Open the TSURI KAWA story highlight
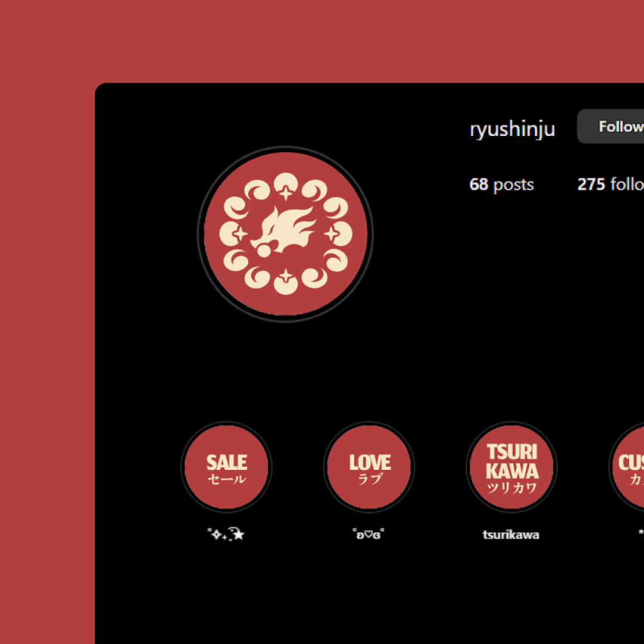Viewport: 644px width, 644px height. (x=512, y=467)
